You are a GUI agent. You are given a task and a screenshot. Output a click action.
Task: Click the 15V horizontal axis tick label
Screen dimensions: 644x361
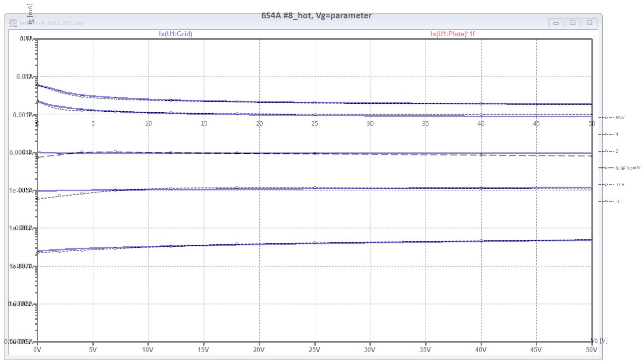click(x=204, y=349)
